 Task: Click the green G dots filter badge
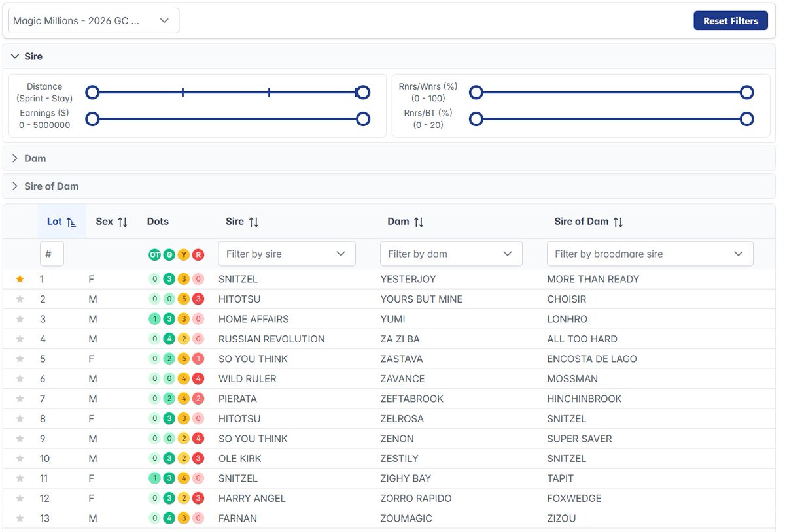click(x=169, y=255)
